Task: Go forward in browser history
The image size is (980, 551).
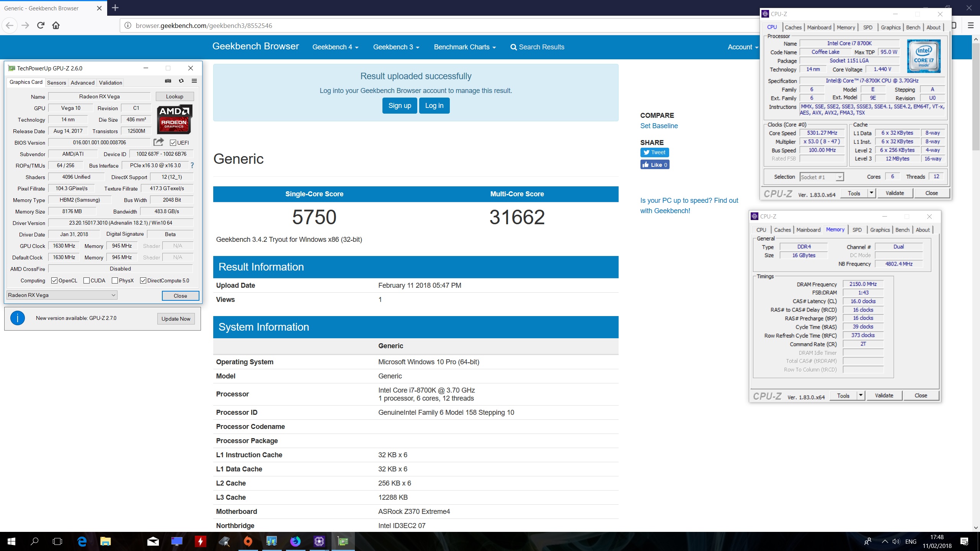Action: coord(25,26)
